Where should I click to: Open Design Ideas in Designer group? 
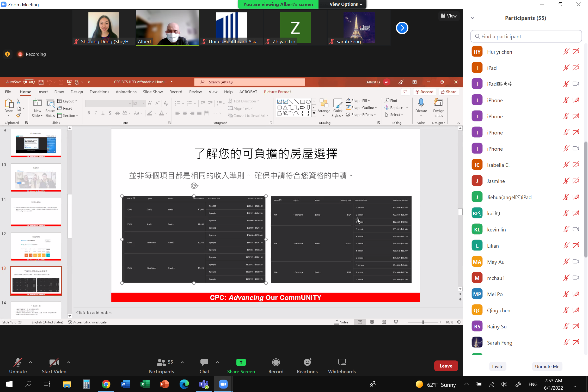point(439,108)
